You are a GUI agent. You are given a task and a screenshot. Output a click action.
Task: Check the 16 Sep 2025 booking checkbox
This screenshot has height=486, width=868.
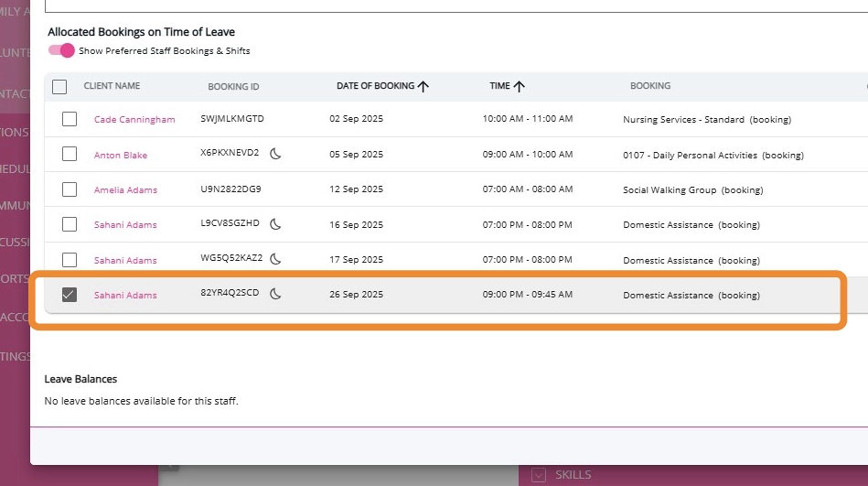click(x=70, y=224)
